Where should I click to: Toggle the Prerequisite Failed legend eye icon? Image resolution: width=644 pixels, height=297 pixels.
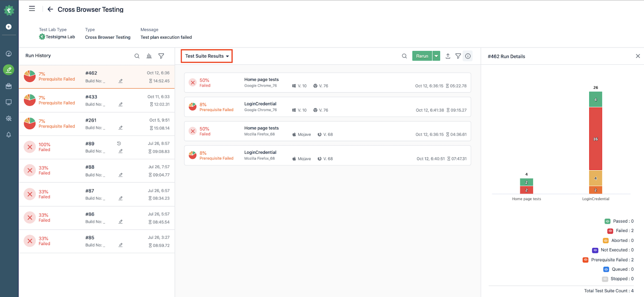(x=586, y=260)
